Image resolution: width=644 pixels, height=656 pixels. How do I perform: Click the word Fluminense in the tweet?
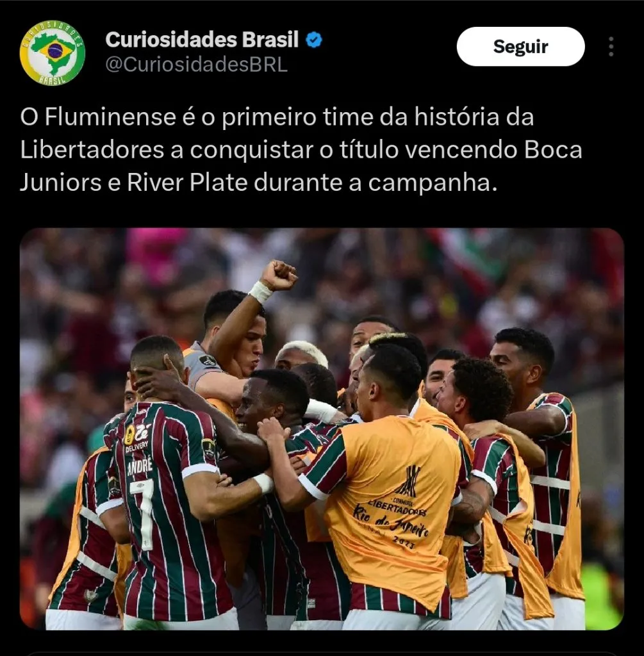110,117
